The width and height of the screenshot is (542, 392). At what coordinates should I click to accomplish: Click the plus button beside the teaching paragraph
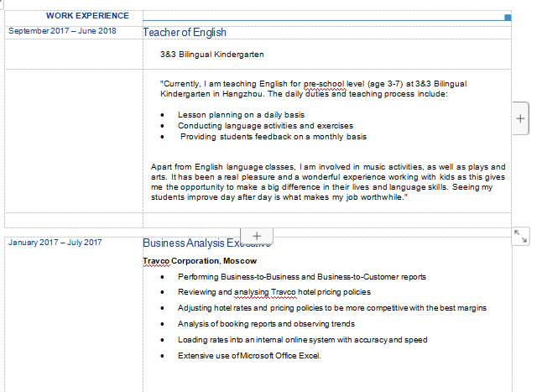point(520,118)
